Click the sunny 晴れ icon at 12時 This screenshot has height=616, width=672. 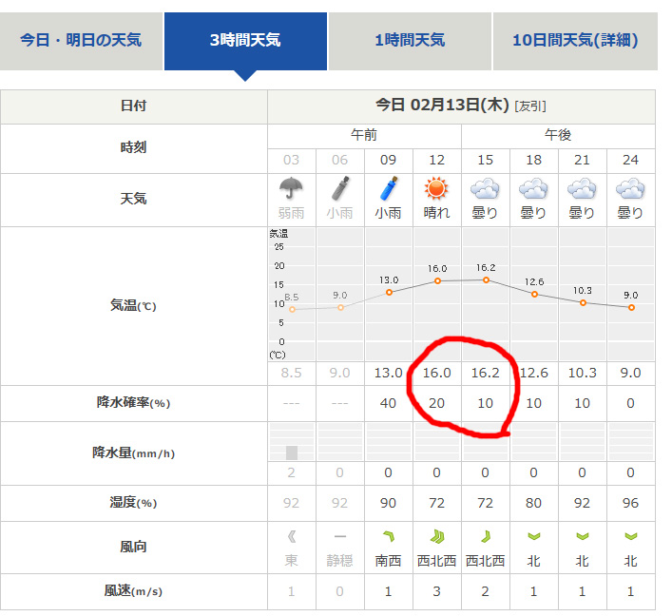point(436,188)
